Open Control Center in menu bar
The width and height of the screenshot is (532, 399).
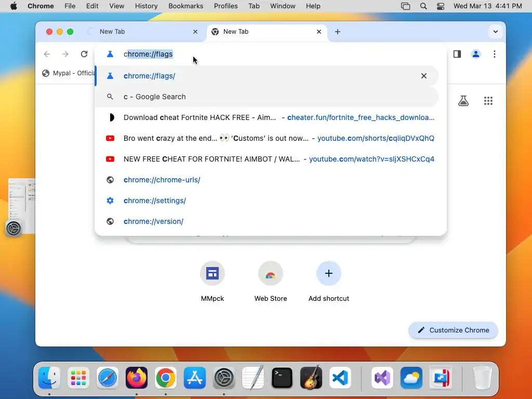441,6
